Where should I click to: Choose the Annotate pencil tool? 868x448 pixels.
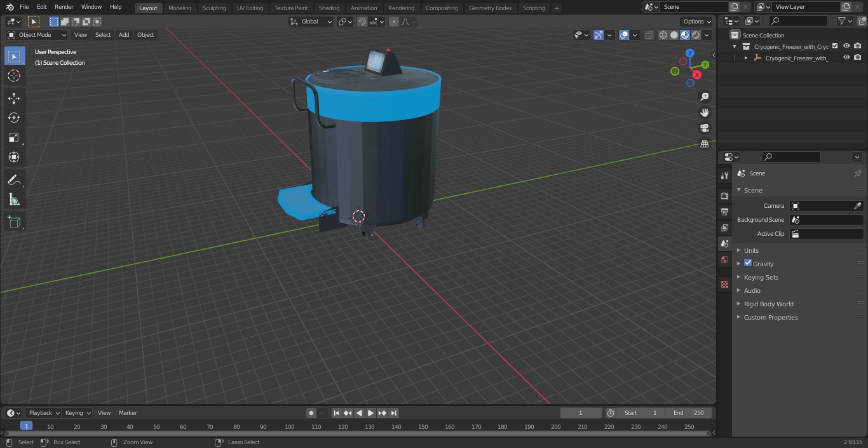[14, 180]
